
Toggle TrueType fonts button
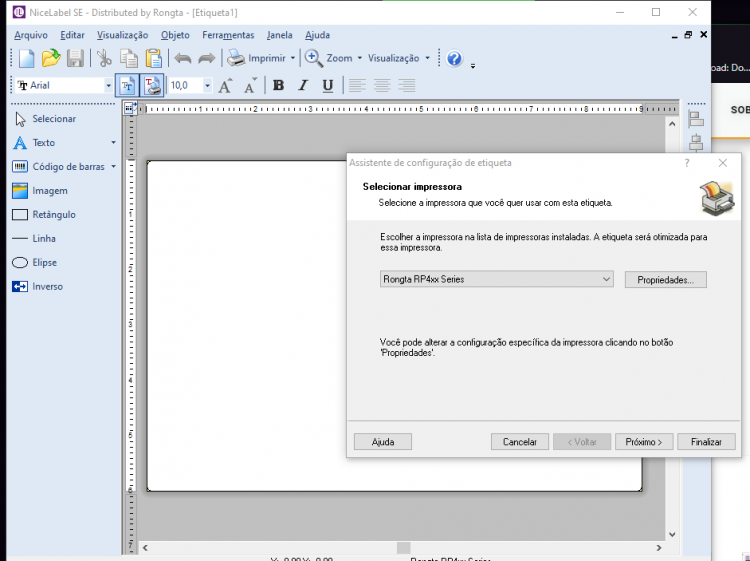[x=127, y=86]
